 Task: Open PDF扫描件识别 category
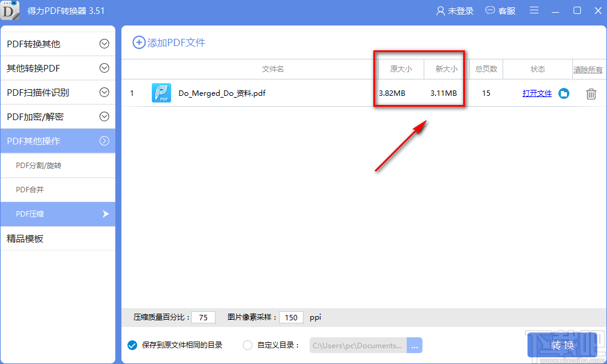pos(58,92)
